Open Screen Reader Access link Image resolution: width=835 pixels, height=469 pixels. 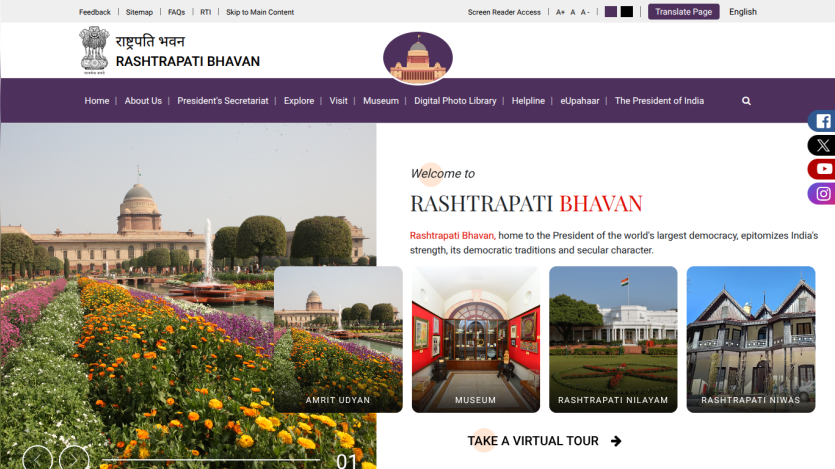pyautogui.click(x=504, y=12)
